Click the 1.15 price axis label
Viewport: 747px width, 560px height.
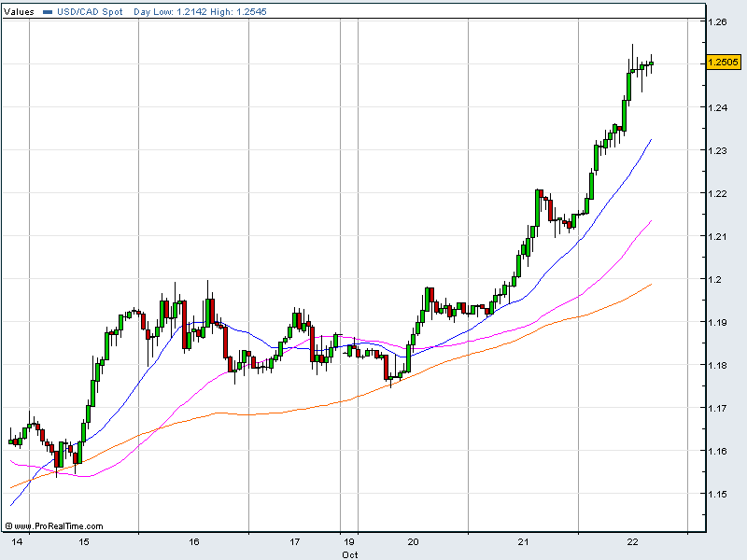(x=717, y=494)
